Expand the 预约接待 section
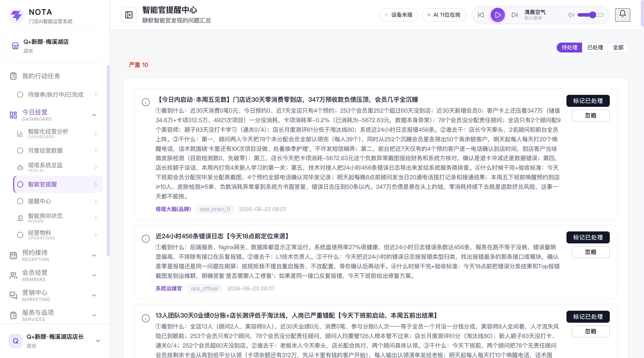The width and height of the screenshot is (644, 358). [94, 255]
